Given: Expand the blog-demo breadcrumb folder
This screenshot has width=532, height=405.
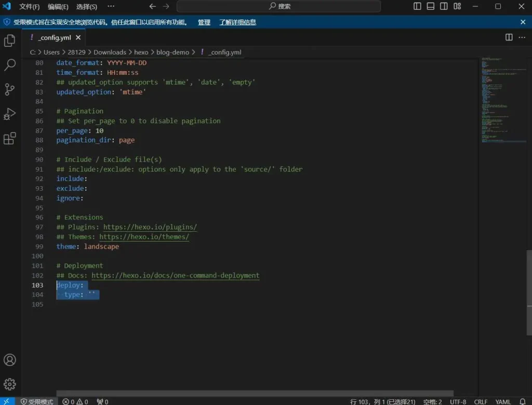Looking at the screenshot, I should pyautogui.click(x=173, y=52).
